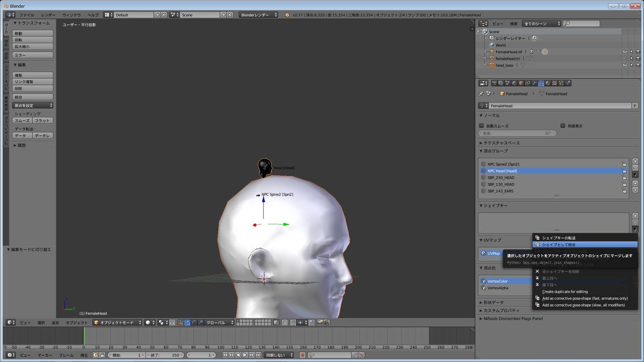Toggle lock on NPC Spine2 vertex group
This screenshot has width=644, height=362.
coord(624,164)
